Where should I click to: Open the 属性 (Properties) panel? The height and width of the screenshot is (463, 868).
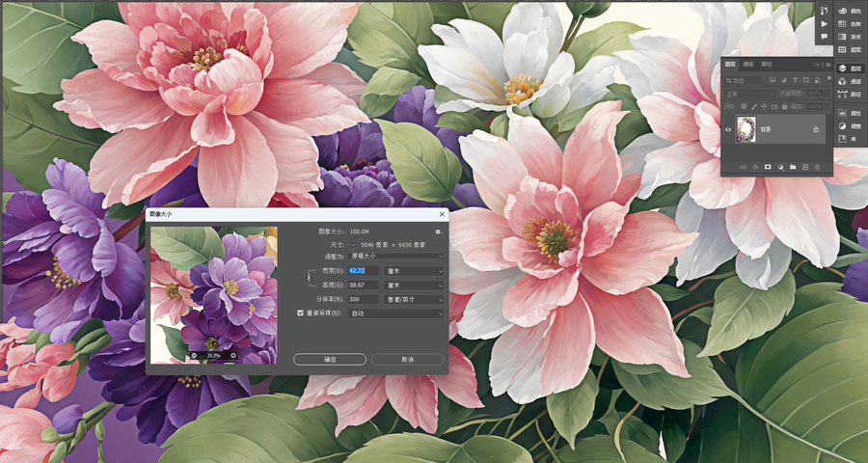tap(851, 113)
